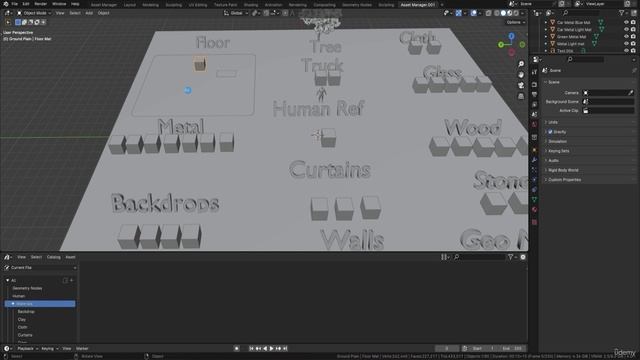
Task: Click the asset browser display settings icon
Action: pos(444,257)
